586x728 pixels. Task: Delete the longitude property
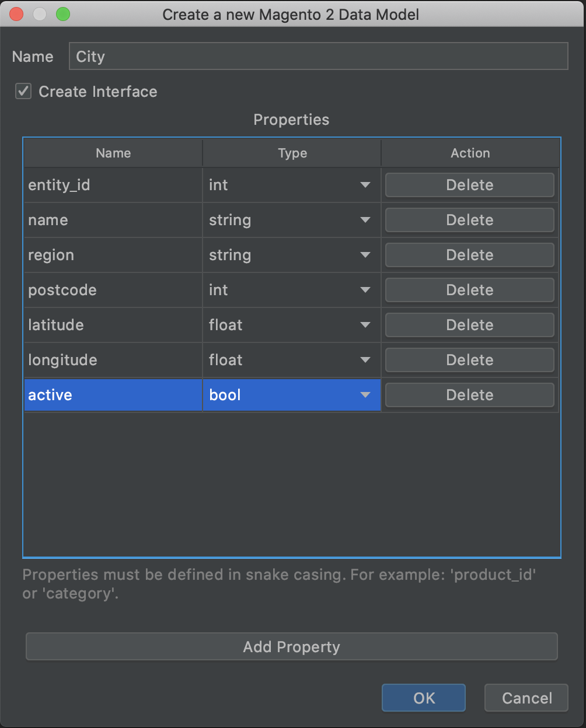[x=470, y=360]
